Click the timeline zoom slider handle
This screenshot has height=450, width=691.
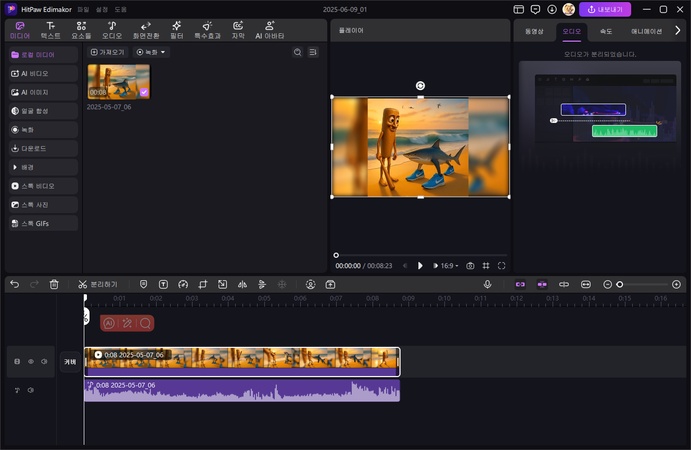point(620,285)
